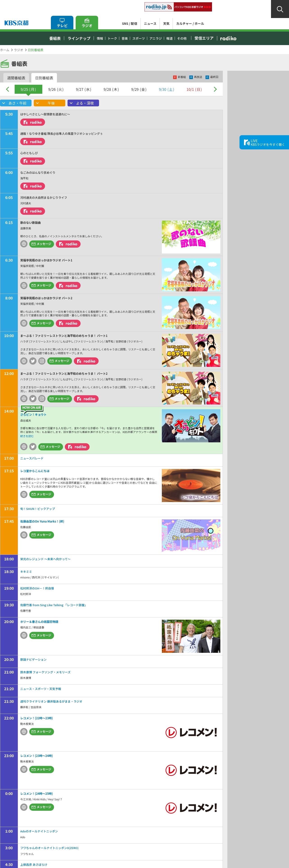The width and height of the screenshot is (289, 868).
Task: Click the LIVE KBSラジオを今すぐ聴く button
Action: [264, 143]
